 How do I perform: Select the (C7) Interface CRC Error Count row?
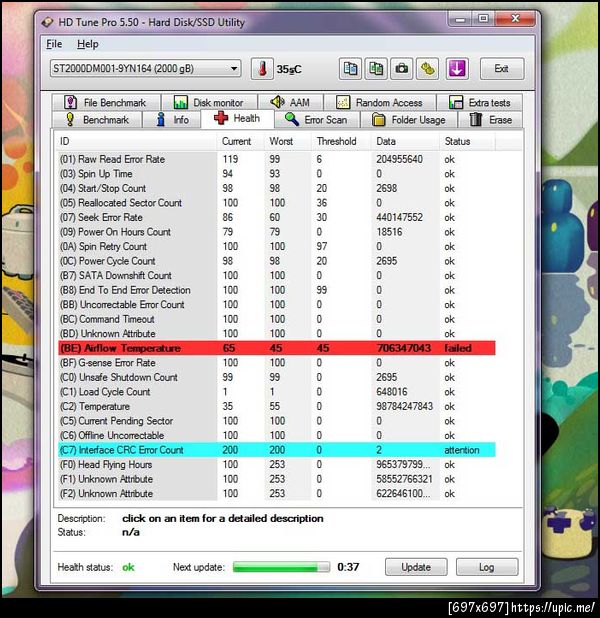pyautogui.click(x=277, y=450)
